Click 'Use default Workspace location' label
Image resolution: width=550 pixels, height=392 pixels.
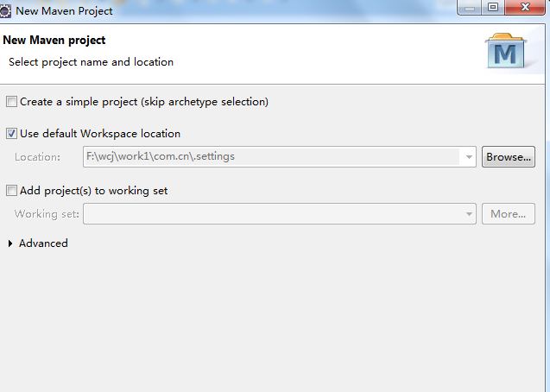100,134
